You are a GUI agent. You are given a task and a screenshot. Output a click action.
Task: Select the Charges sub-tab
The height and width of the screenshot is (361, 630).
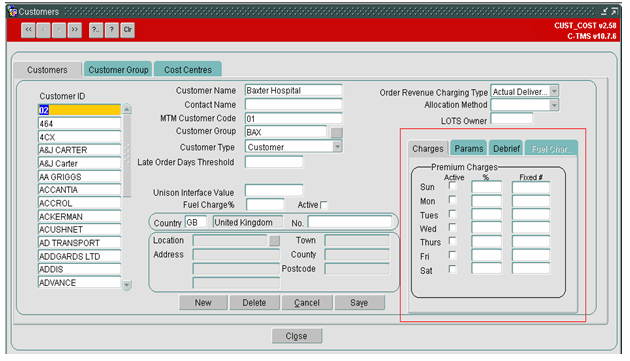[x=428, y=148]
